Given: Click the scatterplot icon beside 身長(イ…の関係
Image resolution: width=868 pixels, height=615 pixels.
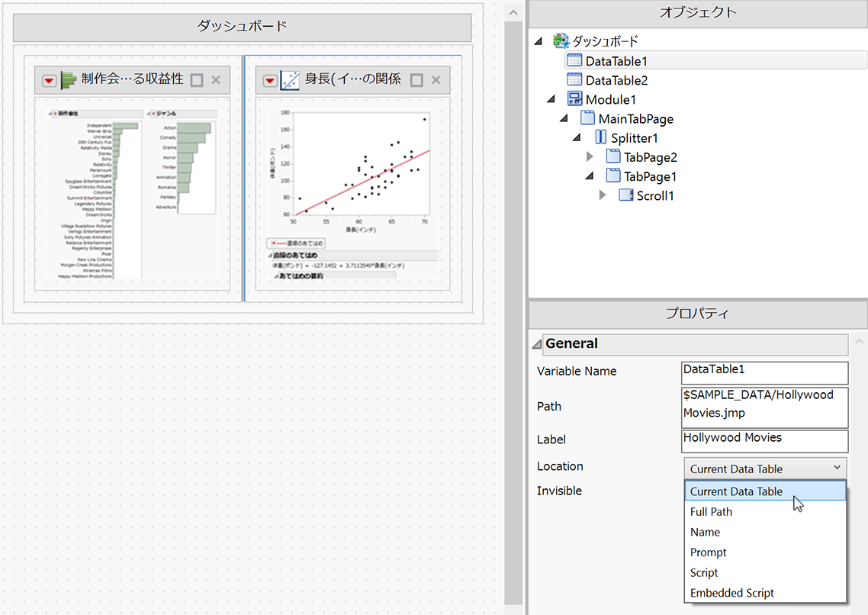Looking at the screenshot, I should tap(290, 80).
